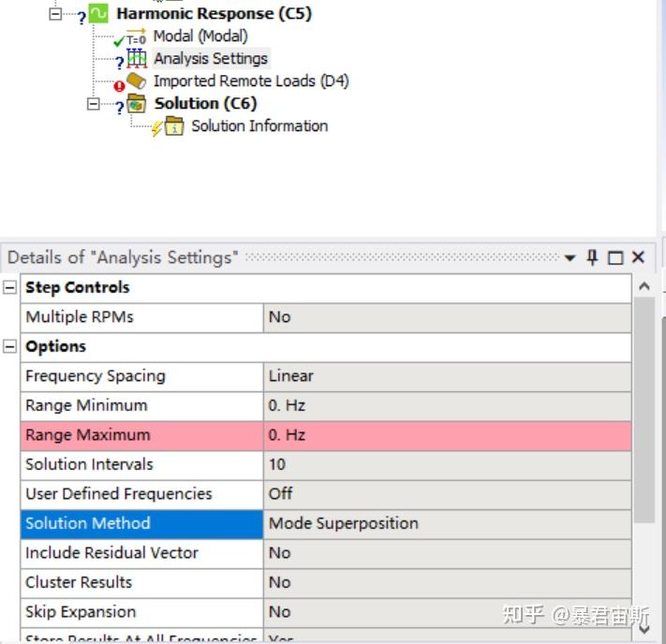Change Cluster Results value No
The width and height of the screenshot is (666, 644).
447,583
